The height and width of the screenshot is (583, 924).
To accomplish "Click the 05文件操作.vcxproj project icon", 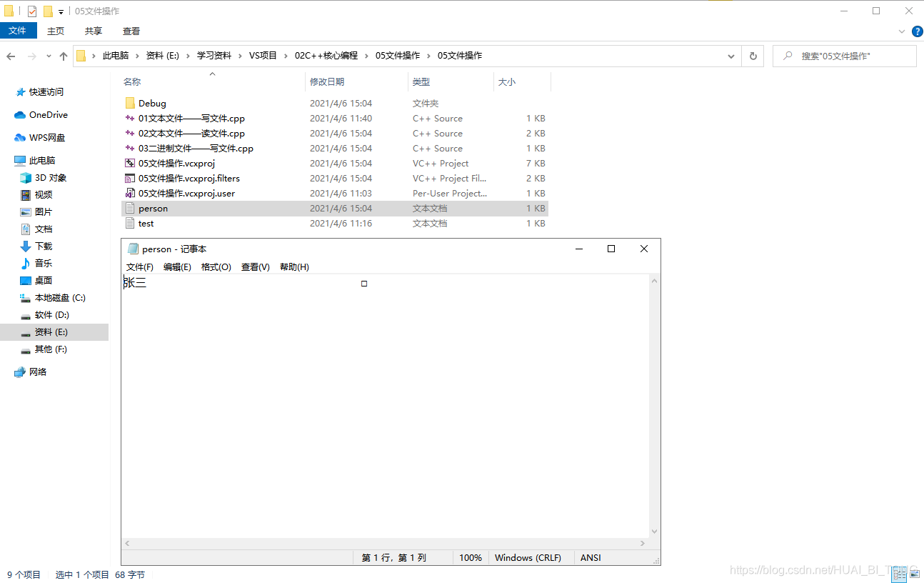I will [129, 164].
